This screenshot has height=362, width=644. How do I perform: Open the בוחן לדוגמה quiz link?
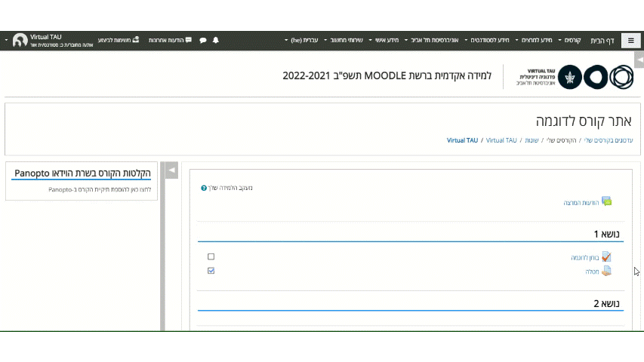tap(585, 258)
